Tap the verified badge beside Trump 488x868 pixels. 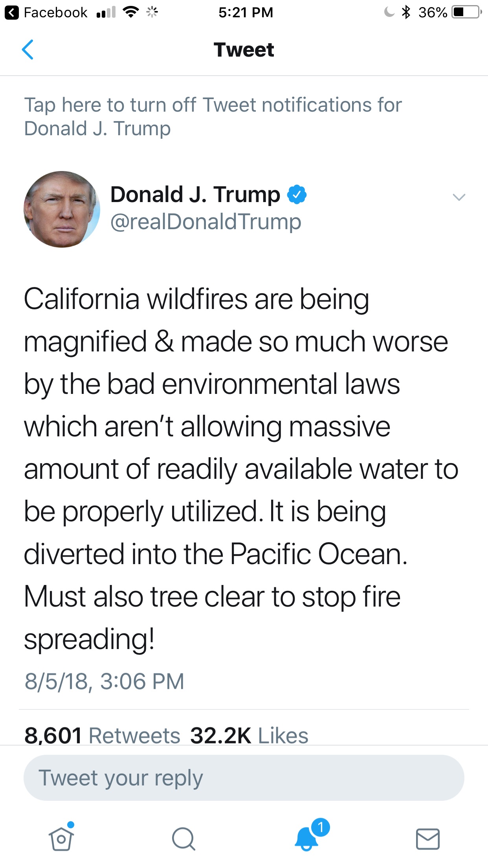click(x=297, y=194)
